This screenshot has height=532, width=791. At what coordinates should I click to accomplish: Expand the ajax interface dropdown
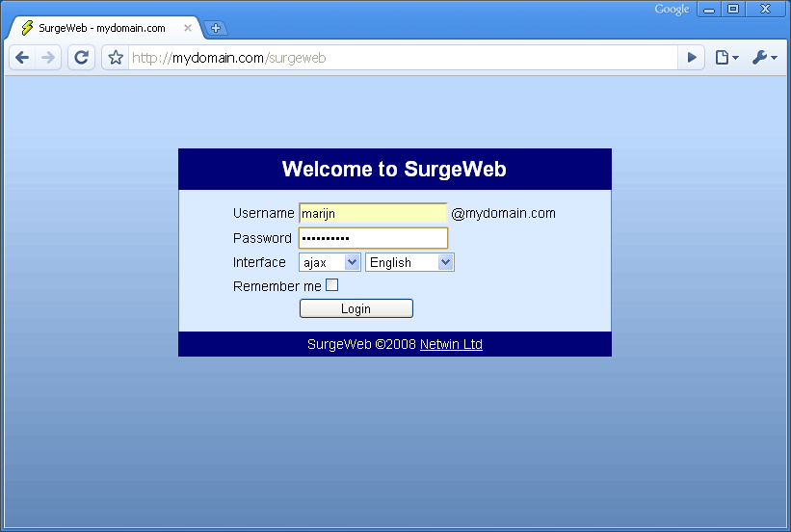tap(330, 262)
